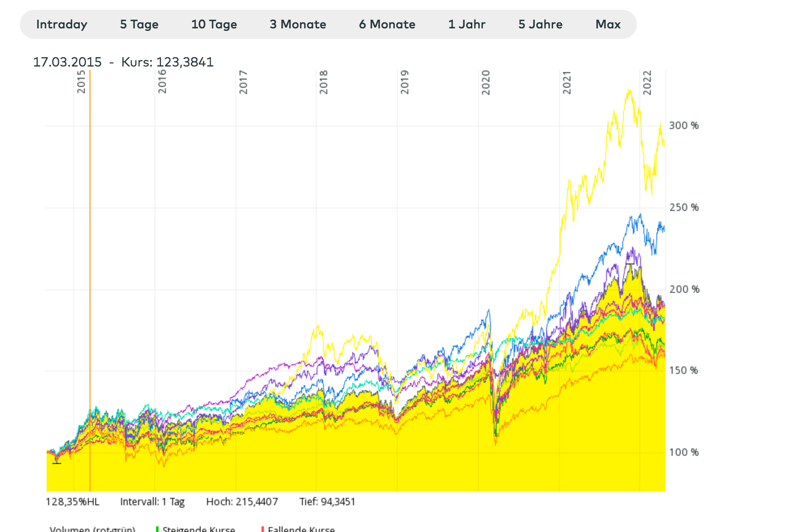This screenshot has width=793, height=532.
Task: Open the 5 Jahre view
Action: coord(540,24)
